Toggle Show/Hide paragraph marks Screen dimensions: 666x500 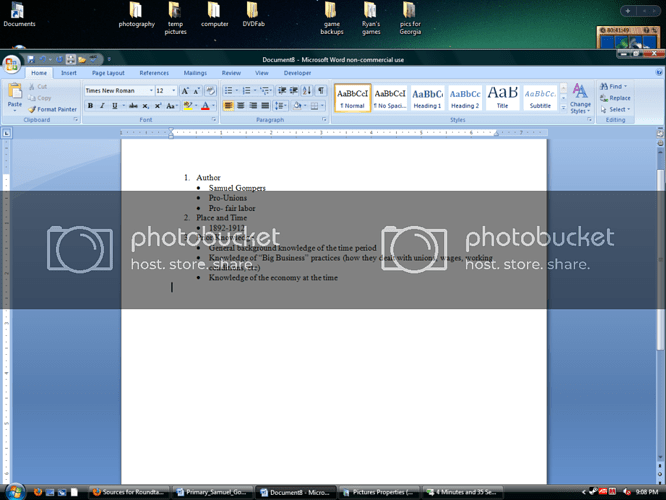point(321,91)
